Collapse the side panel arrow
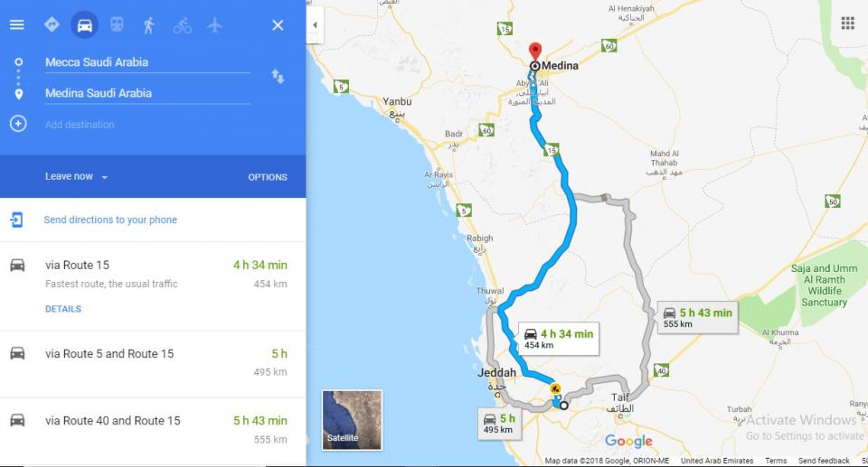Image resolution: width=868 pixels, height=467 pixels. (x=315, y=25)
